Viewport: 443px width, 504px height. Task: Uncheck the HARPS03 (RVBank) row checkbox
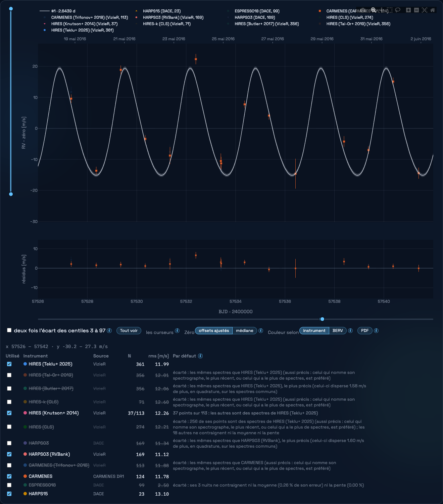pyautogui.click(x=9, y=454)
